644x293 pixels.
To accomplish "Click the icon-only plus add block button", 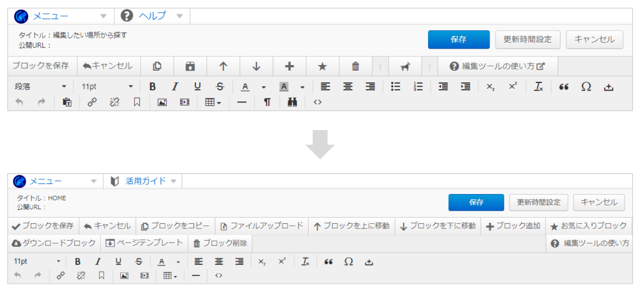I will (x=289, y=66).
